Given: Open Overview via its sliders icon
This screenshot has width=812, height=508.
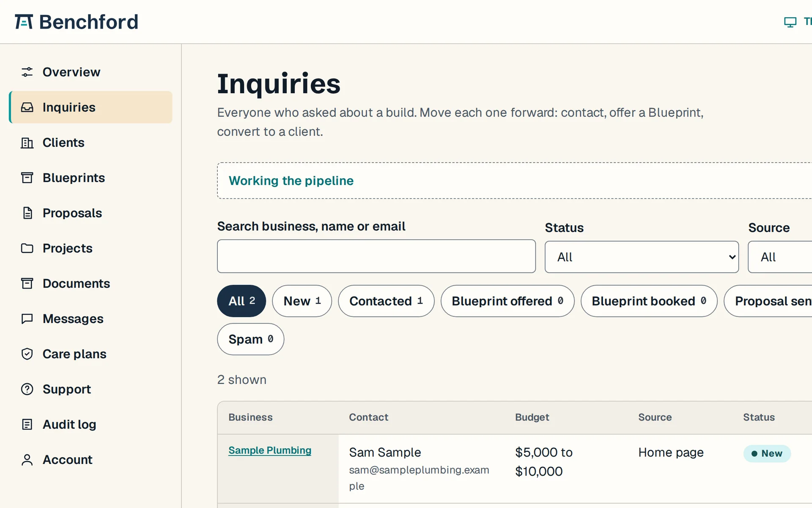Looking at the screenshot, I should tap(27, 72).
